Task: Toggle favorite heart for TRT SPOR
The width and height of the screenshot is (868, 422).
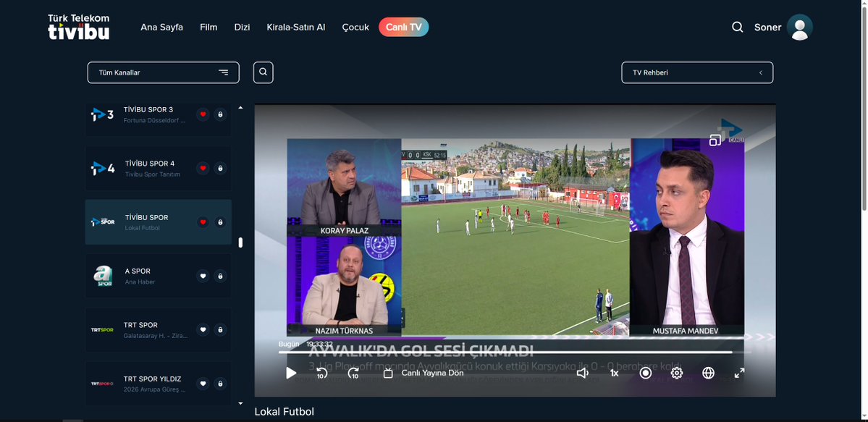Action: click(203, 330)
